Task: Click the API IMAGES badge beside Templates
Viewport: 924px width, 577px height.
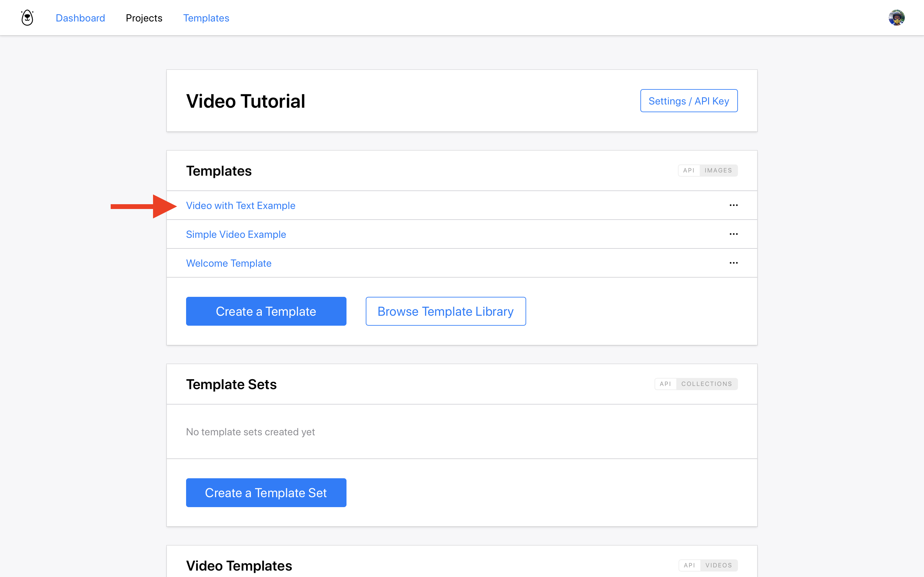Action: click(707, 171)
